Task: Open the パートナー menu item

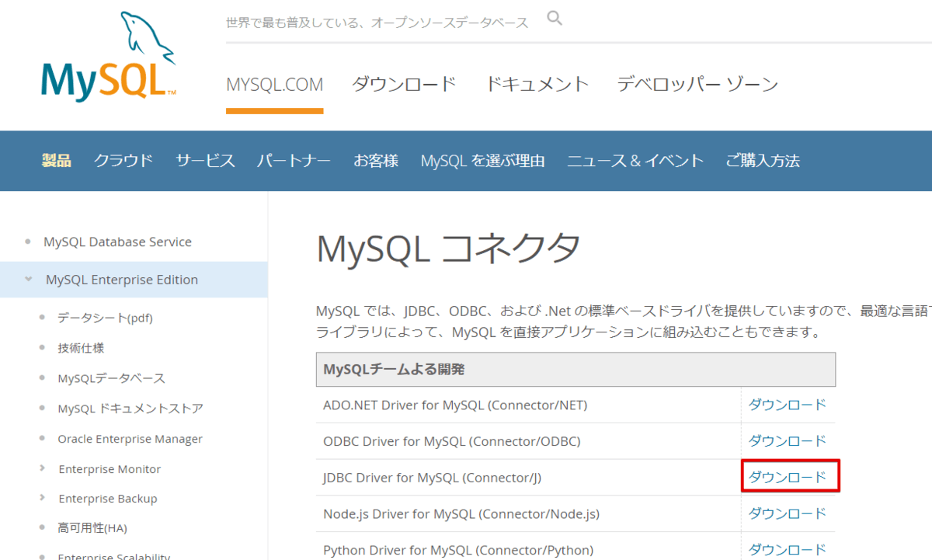Action: (294, 161)
